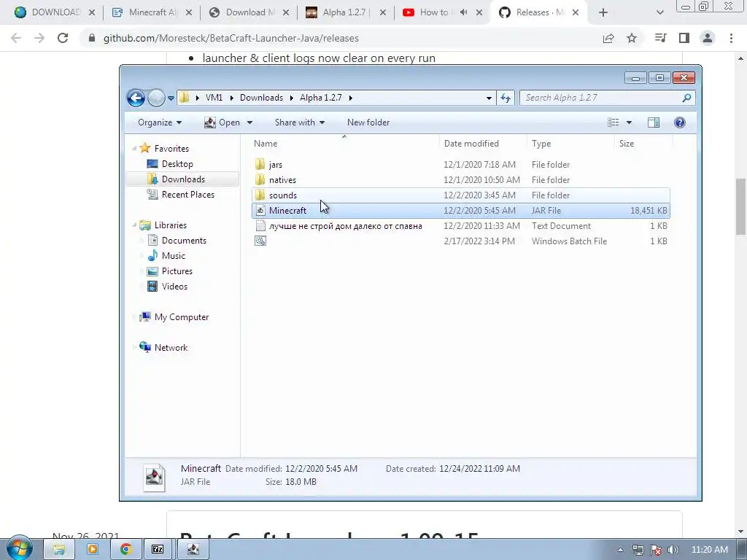Open Downloads in the Favorites list
The width and height of the screenshot is (747, 560).
tap(183, 179)
